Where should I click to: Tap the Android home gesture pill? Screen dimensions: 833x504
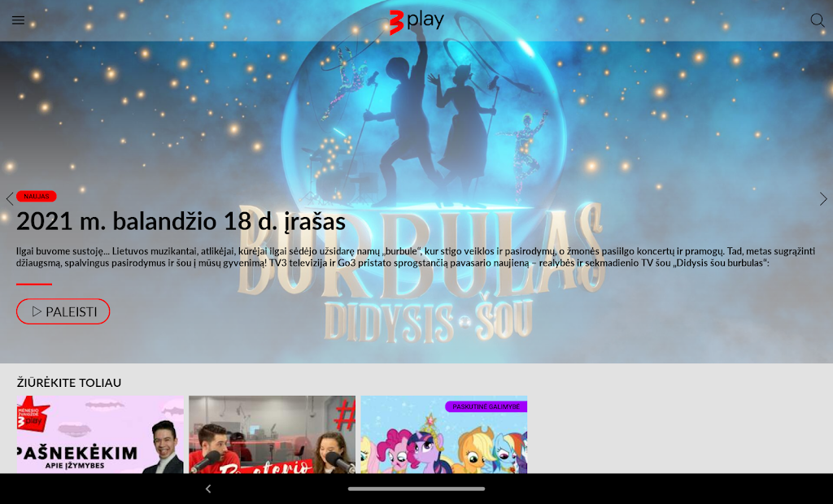point(416,489)
